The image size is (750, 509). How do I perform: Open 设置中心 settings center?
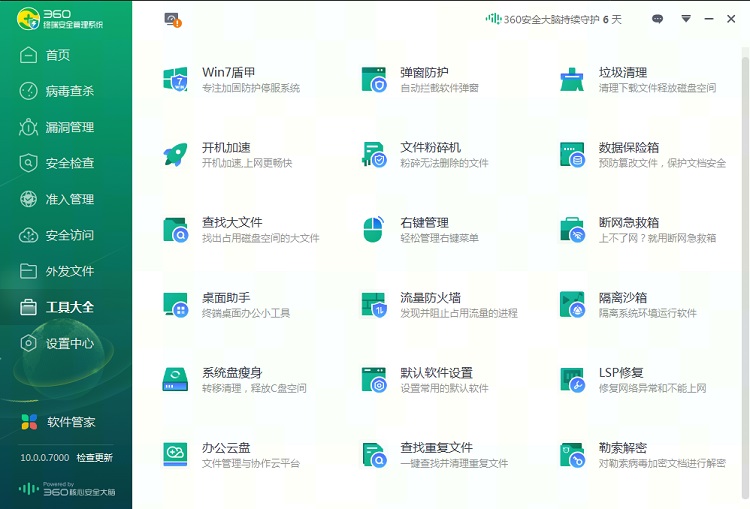(68, 343)
